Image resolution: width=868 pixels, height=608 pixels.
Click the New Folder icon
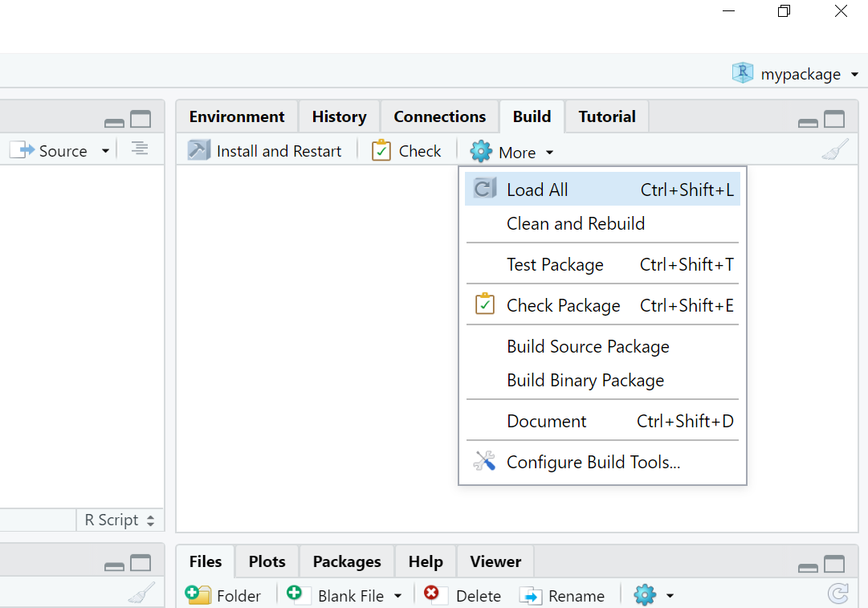198,595
